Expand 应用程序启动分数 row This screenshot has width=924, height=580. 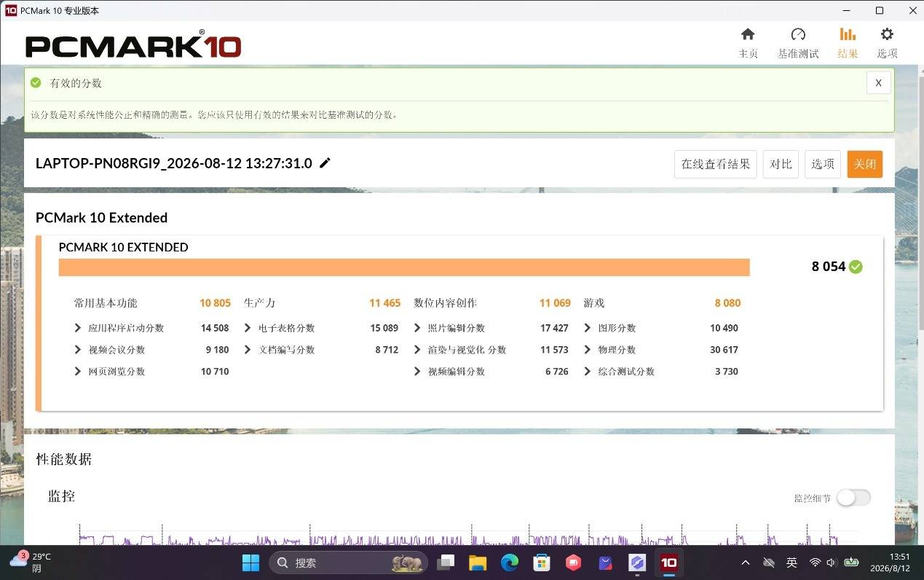point(78,328)
